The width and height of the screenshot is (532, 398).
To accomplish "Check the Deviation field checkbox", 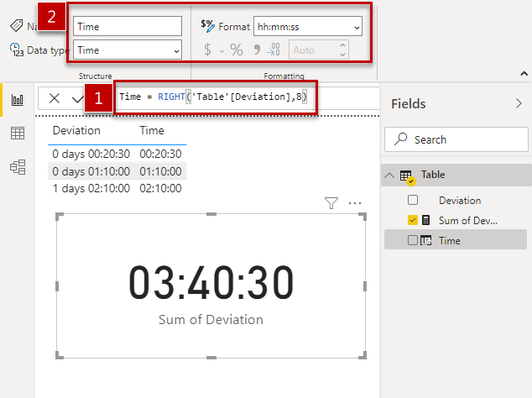I will [x=413, y=200].
